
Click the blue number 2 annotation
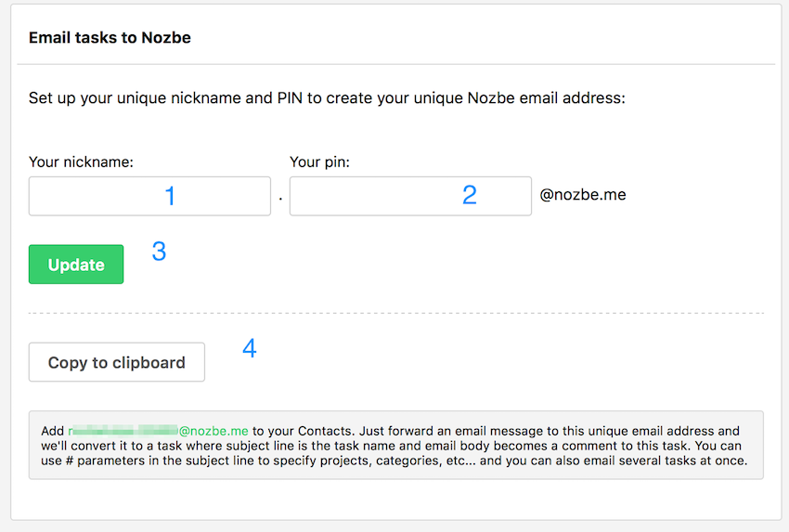[470, 195]
